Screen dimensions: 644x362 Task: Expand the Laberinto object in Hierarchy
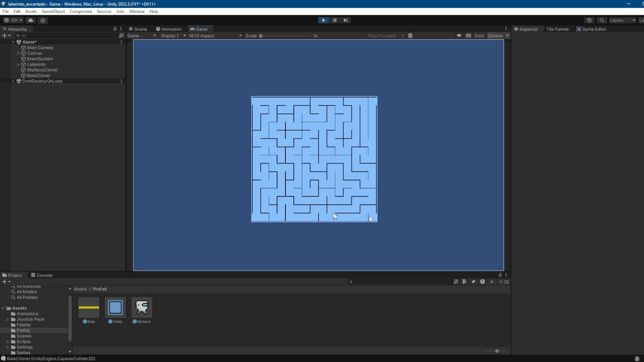point(18,64)
